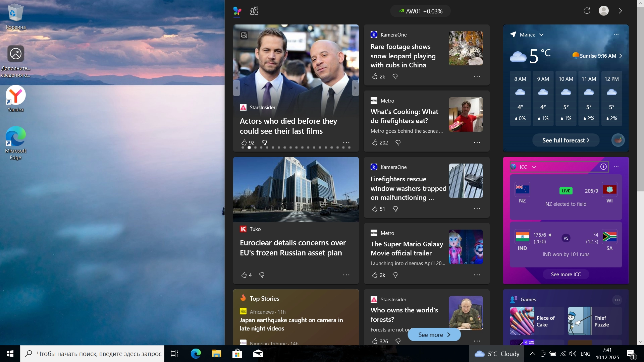Open Microsoft Store from taskbar
Screen dimensions: 644x362
(237, 354)
